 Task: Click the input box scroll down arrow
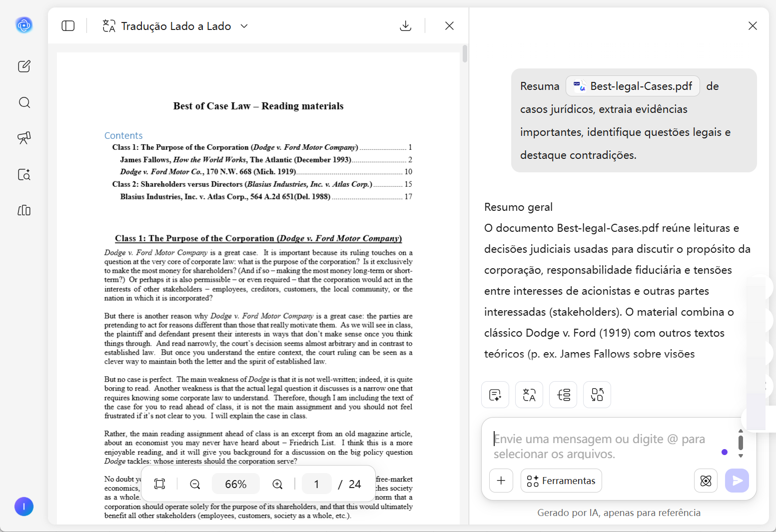click(x=741, y=456)
